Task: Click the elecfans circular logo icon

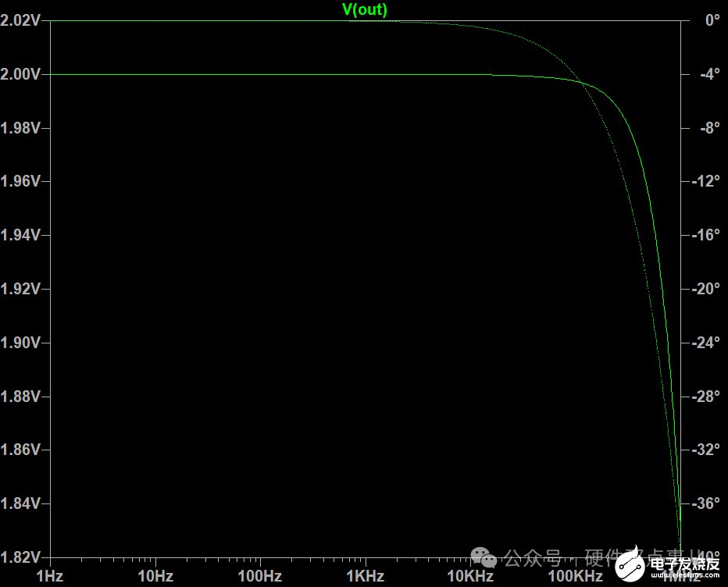Action: tap(630, 565)
